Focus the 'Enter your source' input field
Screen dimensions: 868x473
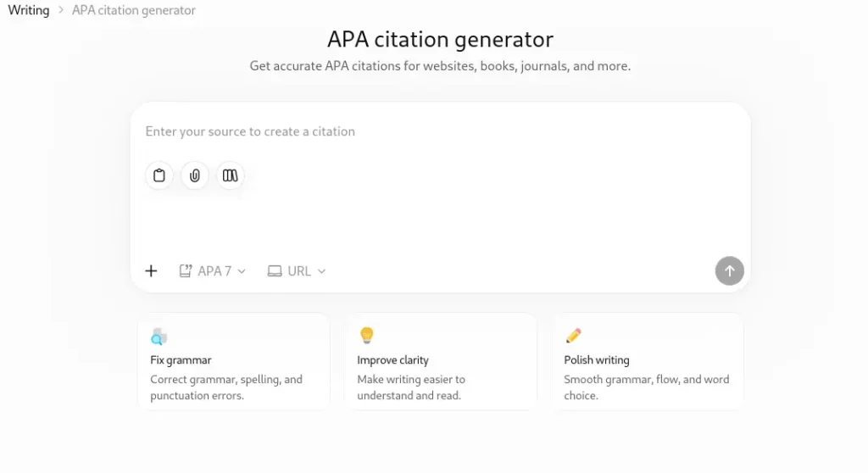click(x=440, y=131)
